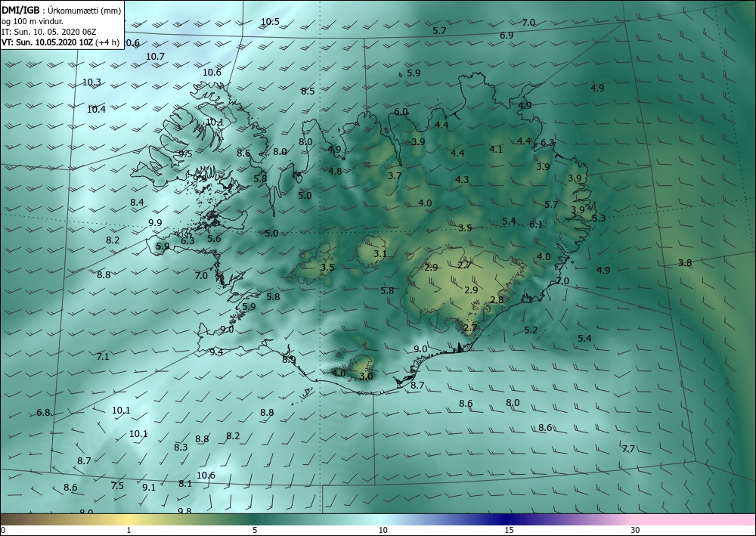Select the 5 label on the color scale
This screenshot has width=756, height=536.
(255, 531)
